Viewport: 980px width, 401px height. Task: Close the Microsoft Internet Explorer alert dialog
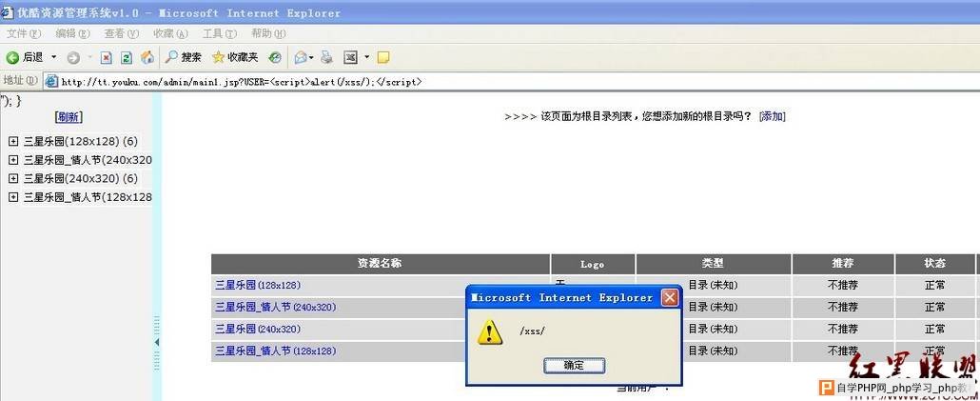click(x=670, y=297)
